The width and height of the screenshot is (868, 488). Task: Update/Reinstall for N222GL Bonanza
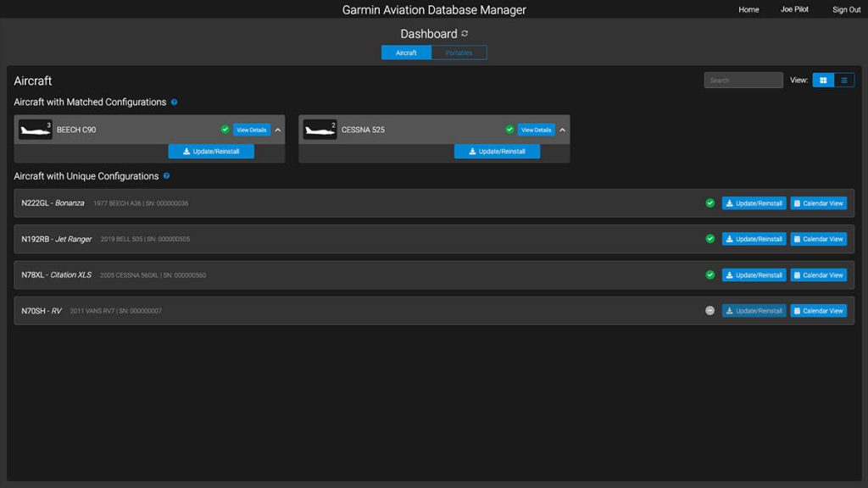[754, 203]
